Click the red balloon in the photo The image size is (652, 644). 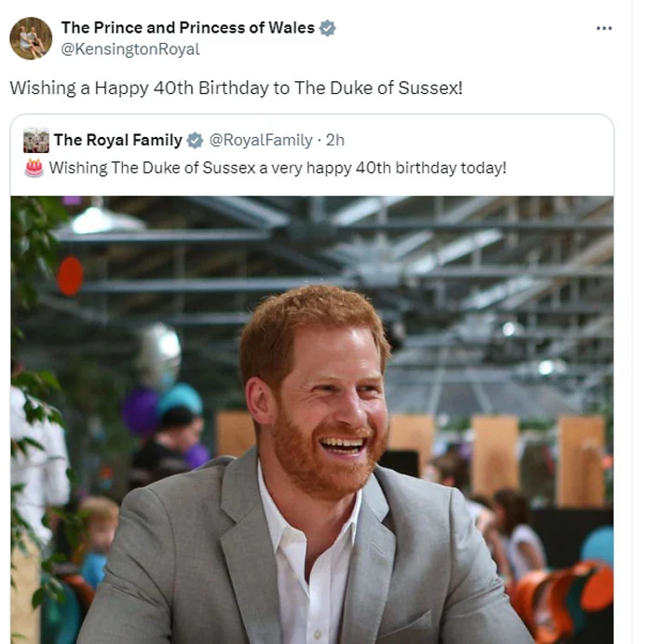pos(70,276)
